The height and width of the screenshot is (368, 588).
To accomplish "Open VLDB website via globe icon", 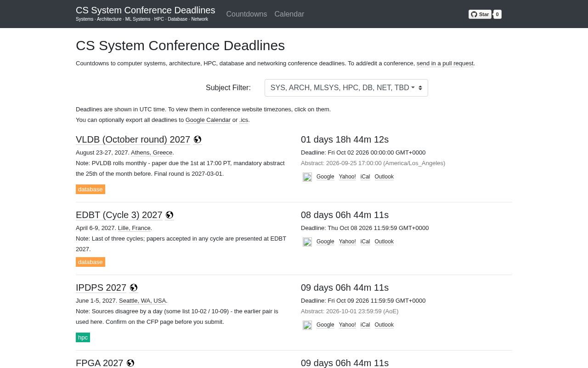I will pyautogui.click(x=198, y=139).
